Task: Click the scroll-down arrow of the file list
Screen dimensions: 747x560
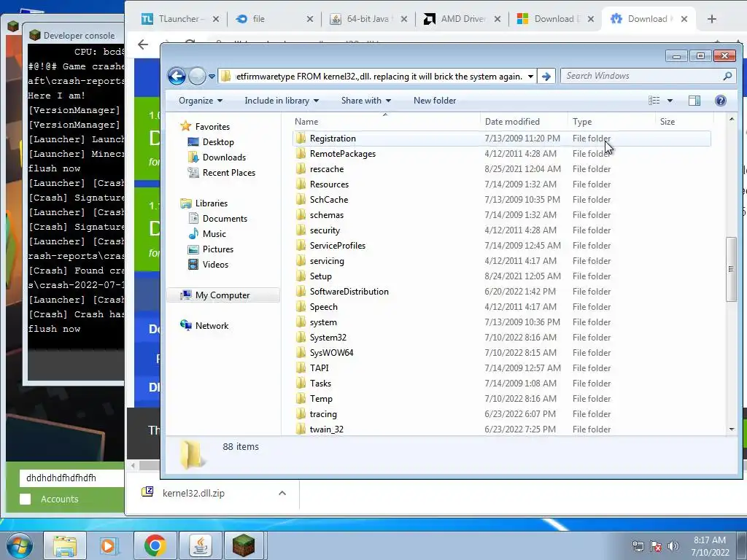Action: click(x=732, y=429)
